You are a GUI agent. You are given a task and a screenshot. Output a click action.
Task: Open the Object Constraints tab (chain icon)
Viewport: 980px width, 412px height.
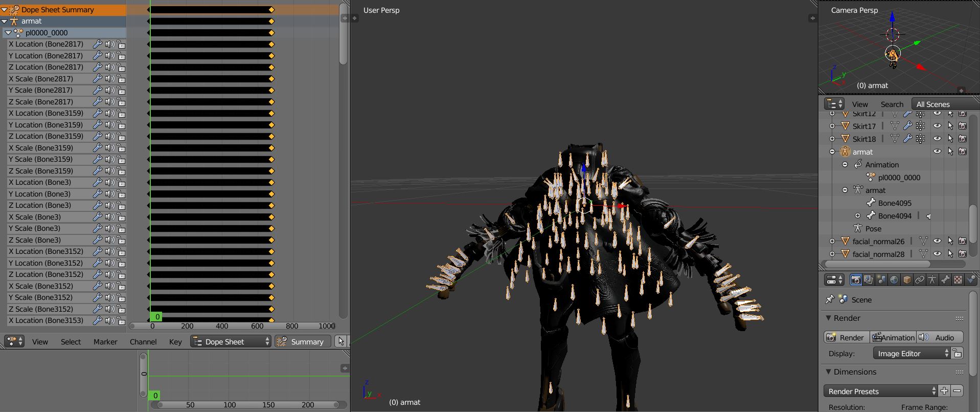pyautogui.click(x=919, y=279)
